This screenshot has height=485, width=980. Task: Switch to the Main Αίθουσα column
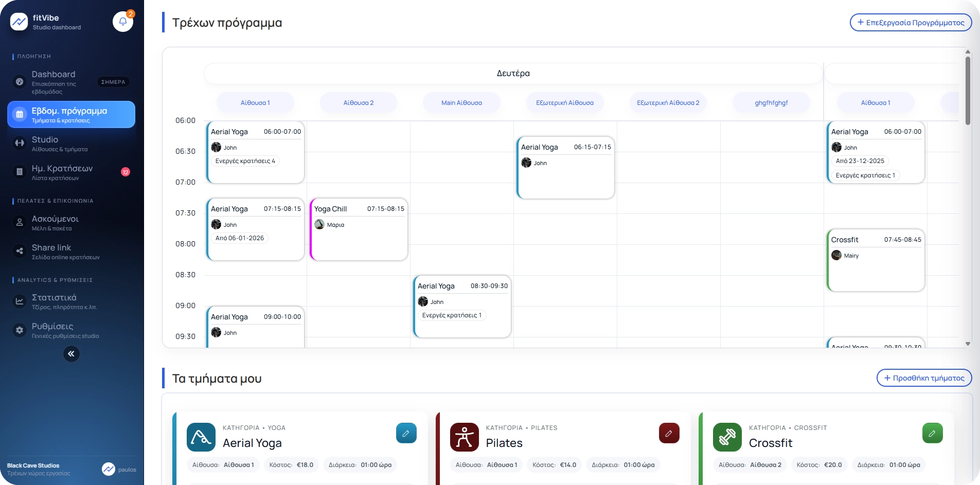pos(461,102)
